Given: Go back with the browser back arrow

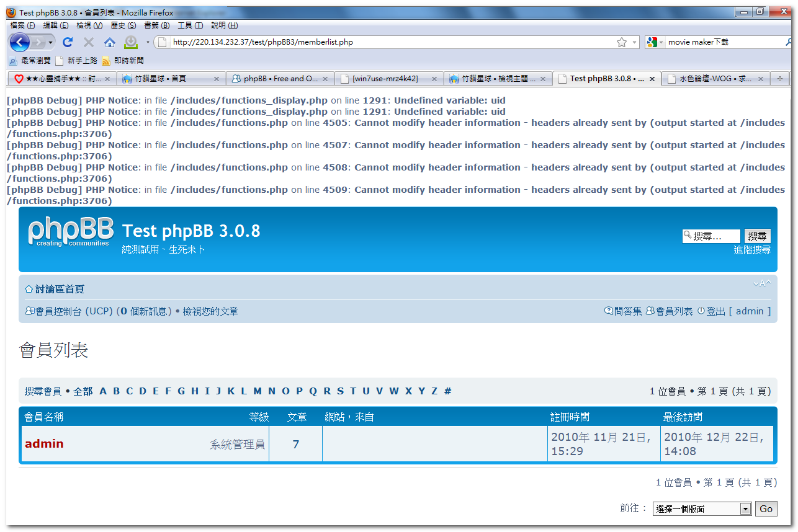Looking at the screenshot, I should pyautogui.click(x=20, y=42).
